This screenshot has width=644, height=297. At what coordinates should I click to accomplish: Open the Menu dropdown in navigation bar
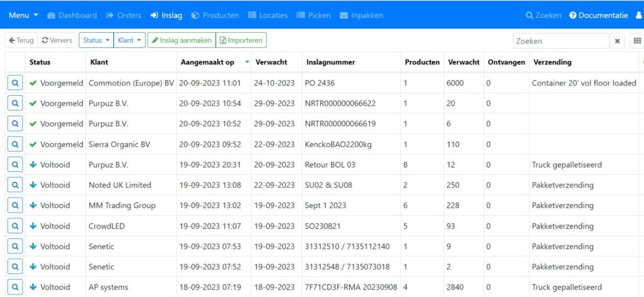click(23, 15)
